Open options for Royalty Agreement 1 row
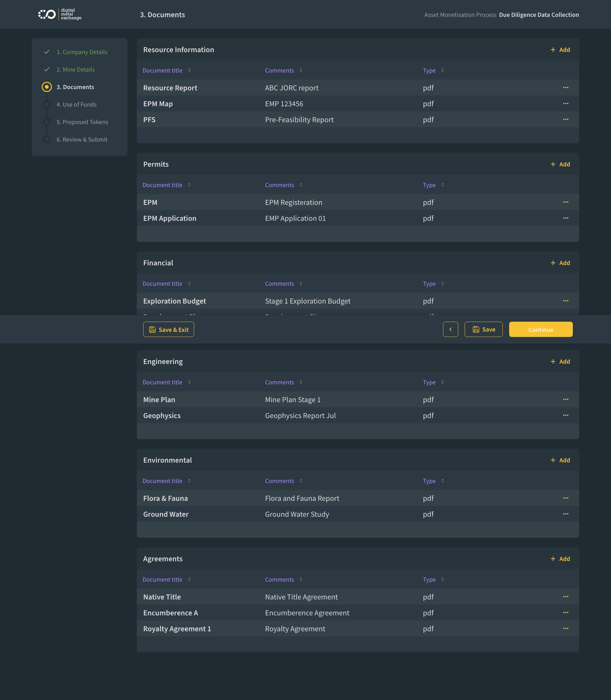This screenshot has width=611, height=700. coord(565,628)
